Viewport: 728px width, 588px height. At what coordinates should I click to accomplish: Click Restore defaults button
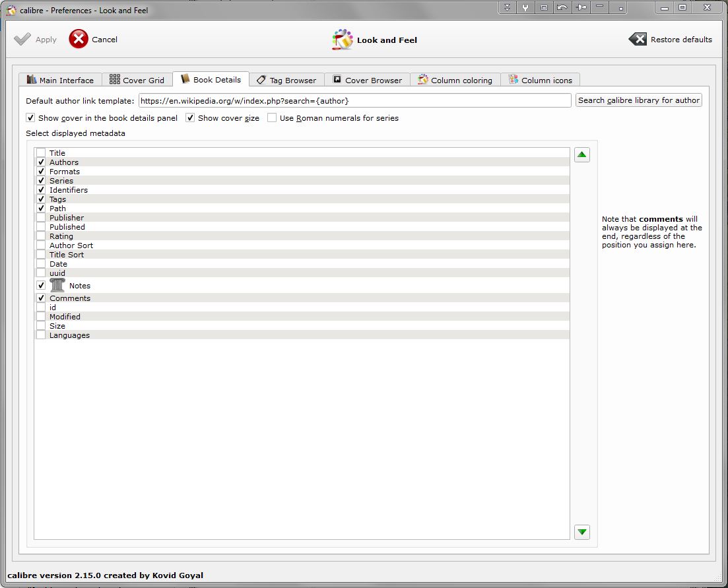(x=670, y=40)
